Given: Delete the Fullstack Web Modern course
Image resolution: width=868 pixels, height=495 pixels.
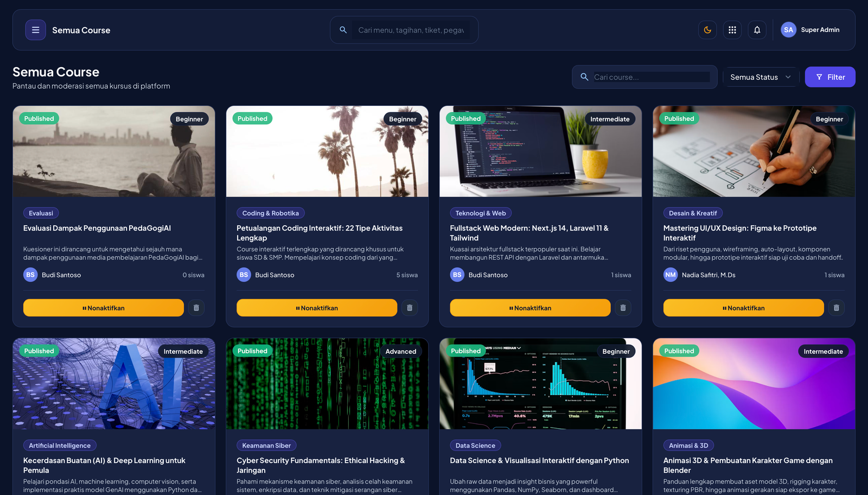Looking at the screenshot, I should (x=623, y=308).
